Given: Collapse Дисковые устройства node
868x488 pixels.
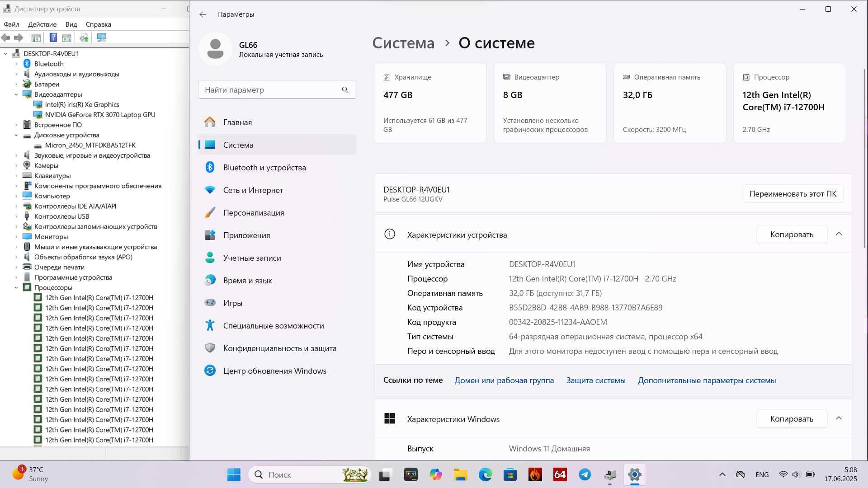Looking at the screenshot, I should [x=16, y=135].
